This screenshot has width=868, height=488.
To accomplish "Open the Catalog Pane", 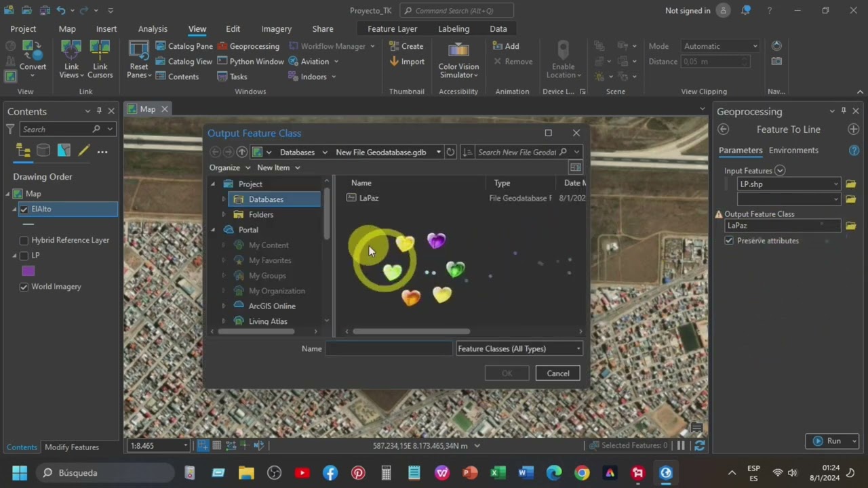I will point(184,46).
